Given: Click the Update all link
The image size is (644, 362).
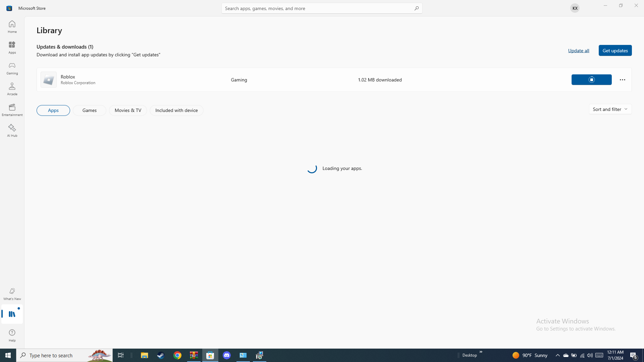Looking at the screenshot, I should [578, 50].
